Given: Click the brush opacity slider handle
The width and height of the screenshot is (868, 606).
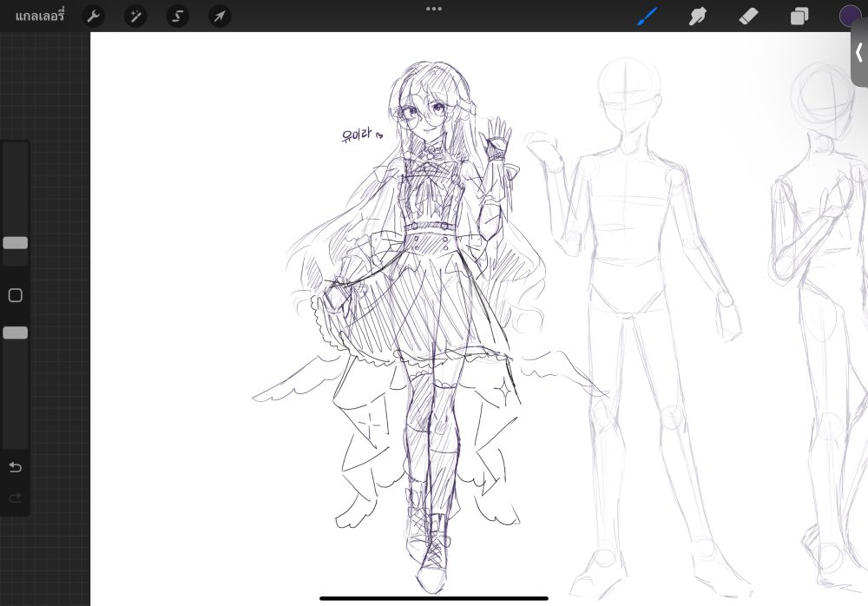Looking at the screenshot, I should point(16,333).
